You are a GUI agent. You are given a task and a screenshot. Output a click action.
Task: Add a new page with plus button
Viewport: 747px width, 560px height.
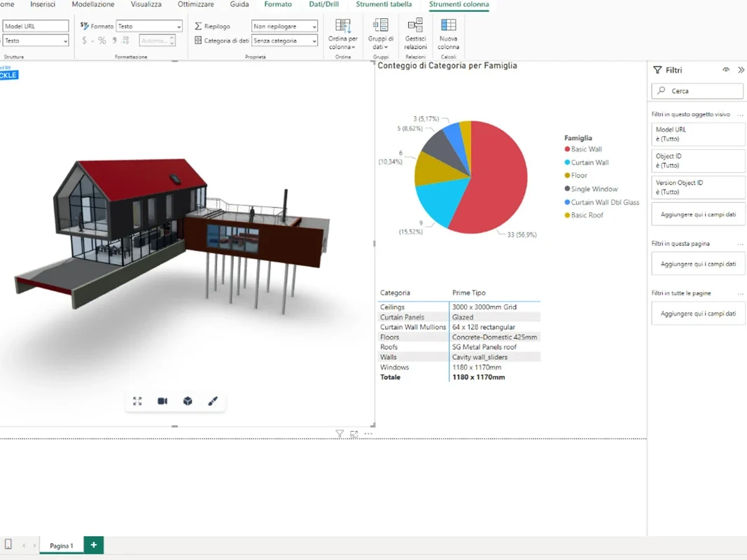[x=94, y=545]
